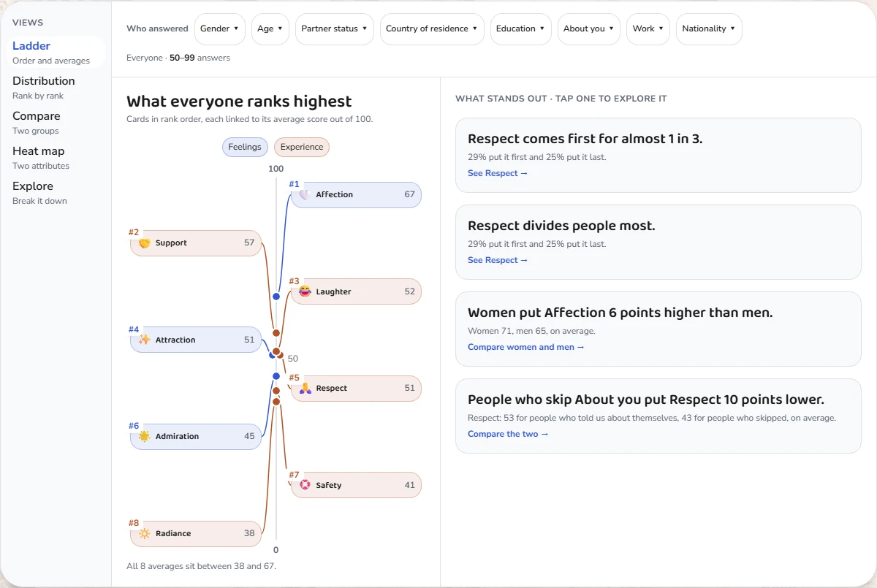Screen dimensions: 877x588
Task: Open the Country of residence dropdown
Action: click(x=432, y=29)
